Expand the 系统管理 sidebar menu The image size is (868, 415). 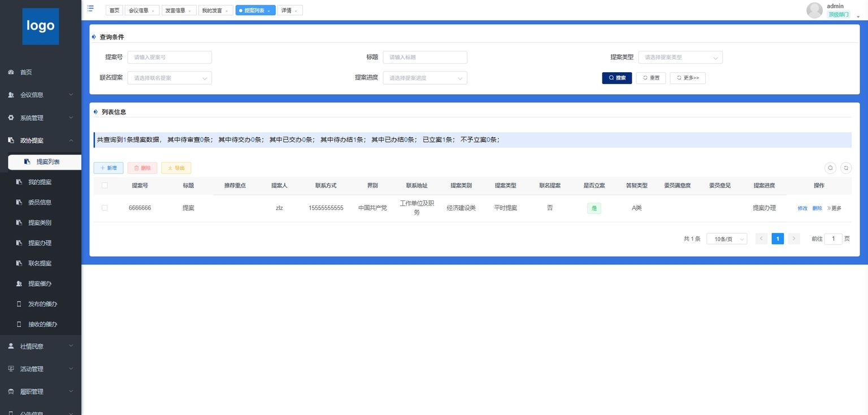pos(41,118)
